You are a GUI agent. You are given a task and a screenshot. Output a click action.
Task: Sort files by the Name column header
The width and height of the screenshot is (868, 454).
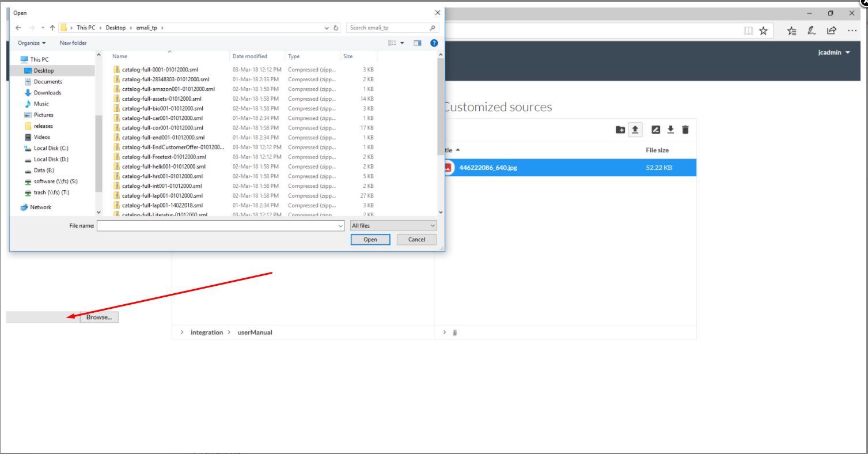click(119, 56)
